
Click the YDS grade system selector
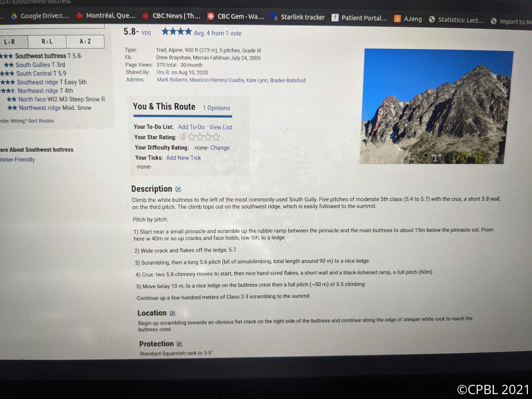(x=146, y=33)
